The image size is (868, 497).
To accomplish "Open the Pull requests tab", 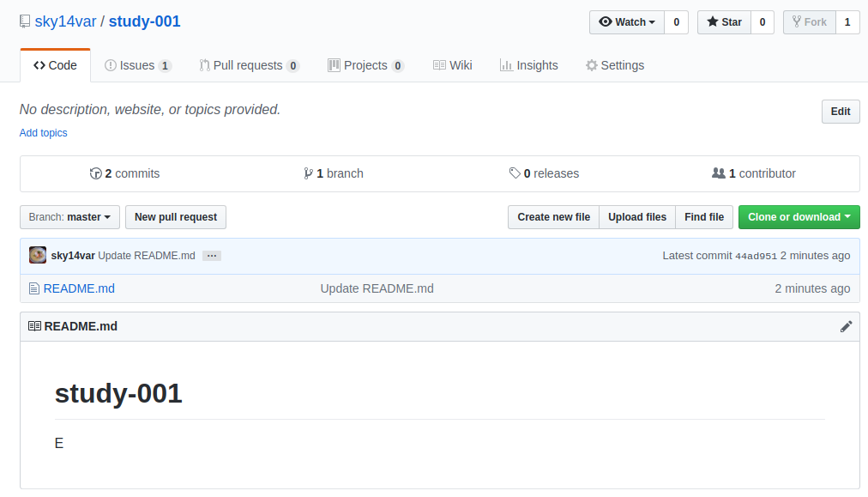I will click(x=249, y=65).
